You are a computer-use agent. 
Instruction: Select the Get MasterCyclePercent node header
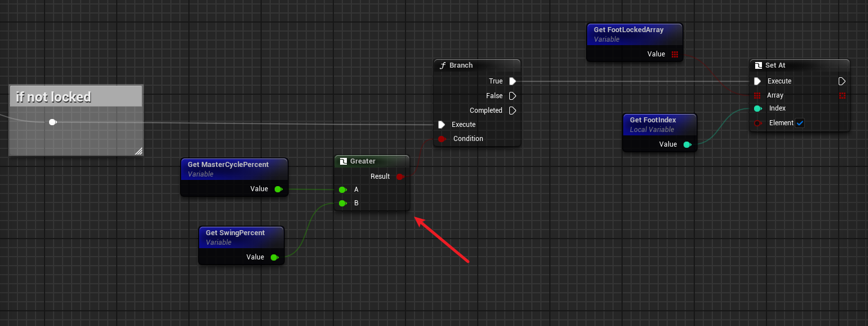[234, 169]
